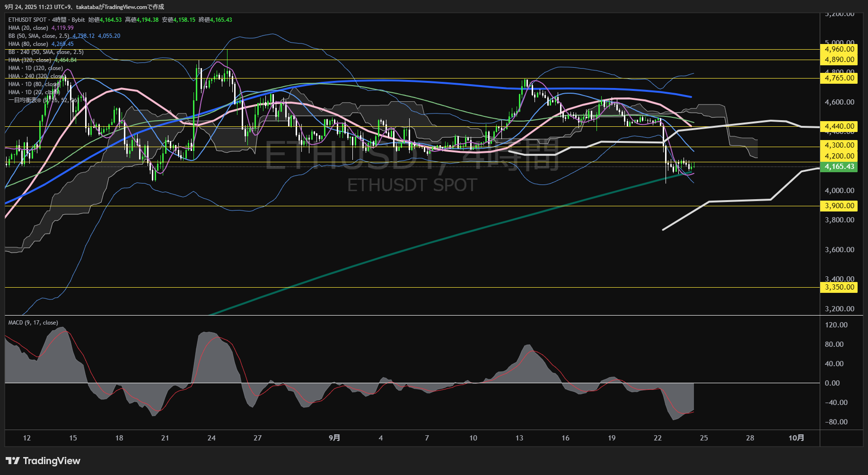The image size is (868, 475).
Task: Click the MACD 120.00 axis value
Action: coord(836,325)
